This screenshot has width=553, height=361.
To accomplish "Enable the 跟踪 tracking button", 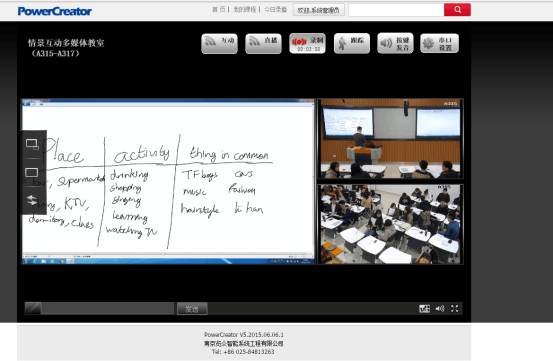I will (352, 43).
